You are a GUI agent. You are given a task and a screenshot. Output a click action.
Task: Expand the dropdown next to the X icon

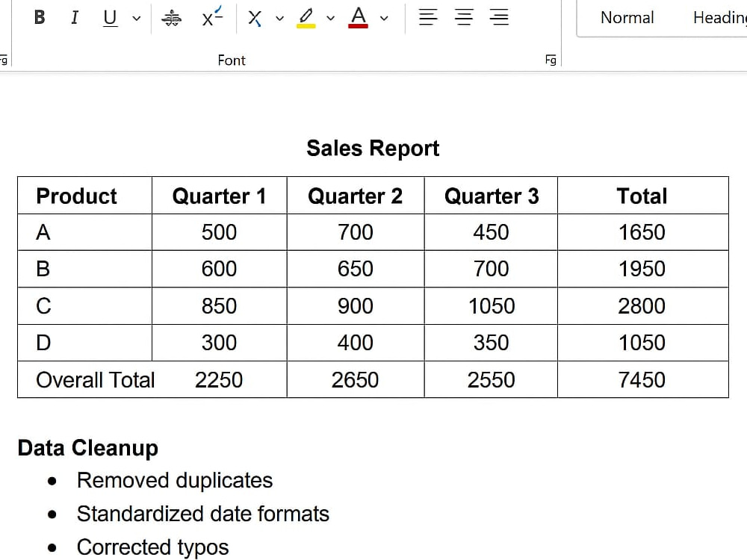(279, 19)
